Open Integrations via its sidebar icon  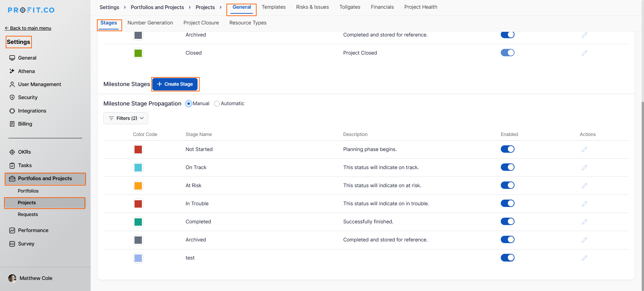point(12,111)
